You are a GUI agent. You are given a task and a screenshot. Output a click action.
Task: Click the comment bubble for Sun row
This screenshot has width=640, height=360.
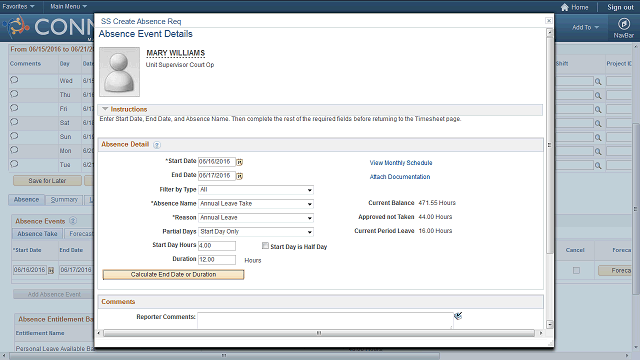(14, 136)
